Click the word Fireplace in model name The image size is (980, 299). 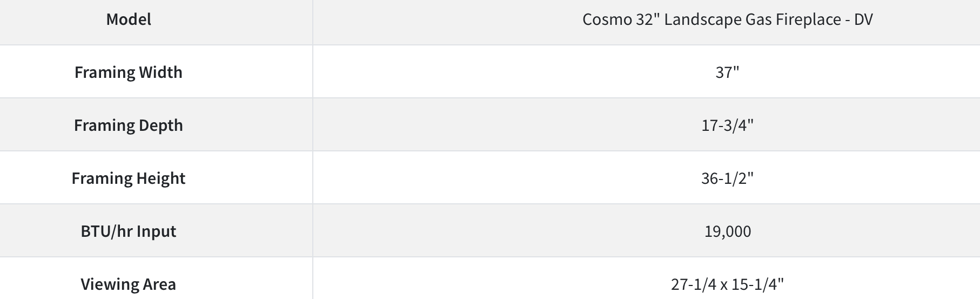coord(808,20)
